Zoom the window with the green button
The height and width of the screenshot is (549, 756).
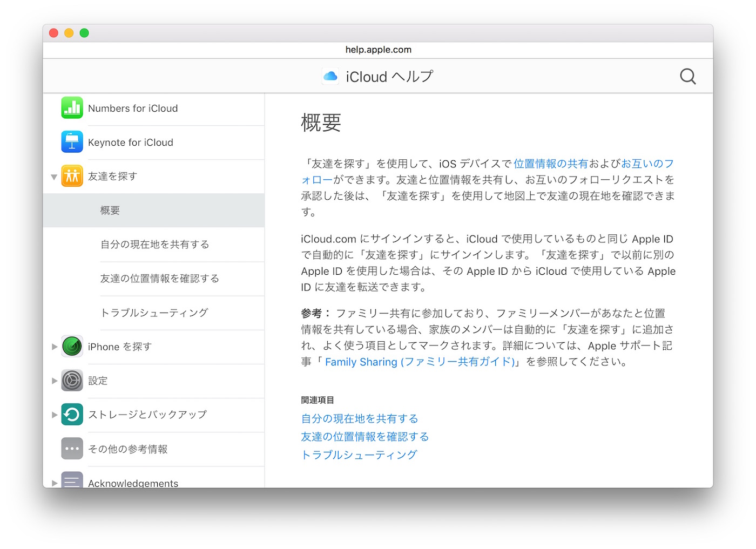(84, 33)
